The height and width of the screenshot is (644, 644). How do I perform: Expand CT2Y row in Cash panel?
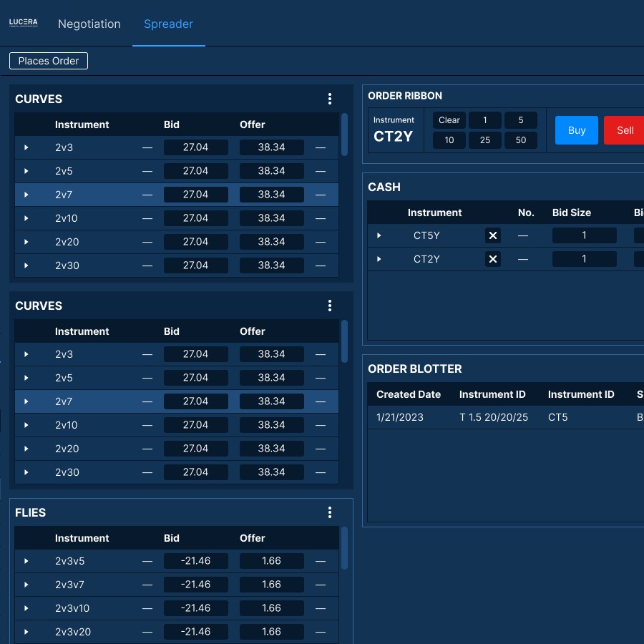pyautogui.click(x=379, y=259)
